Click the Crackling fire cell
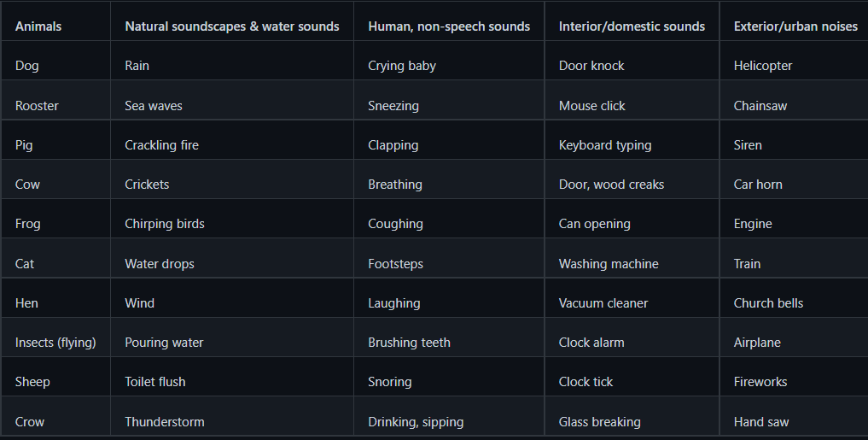Screen dimensions: 868x440 click(x=161, y=145)
